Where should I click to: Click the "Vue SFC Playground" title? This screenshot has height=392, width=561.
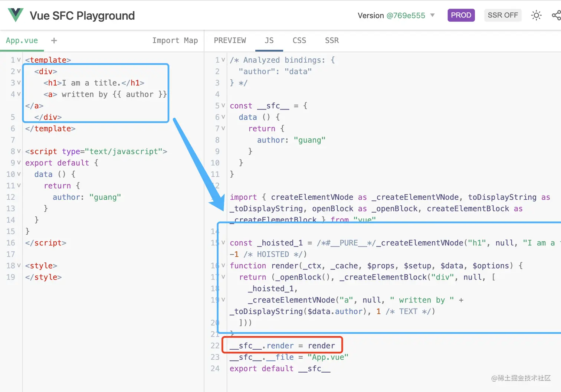82,16
